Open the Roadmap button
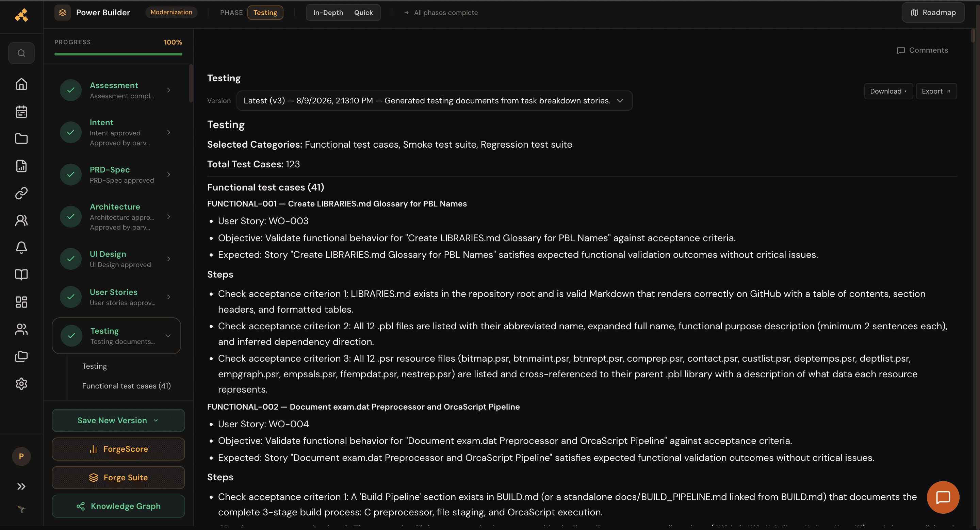This screenshot has height=530, width=980. point(933,13)
